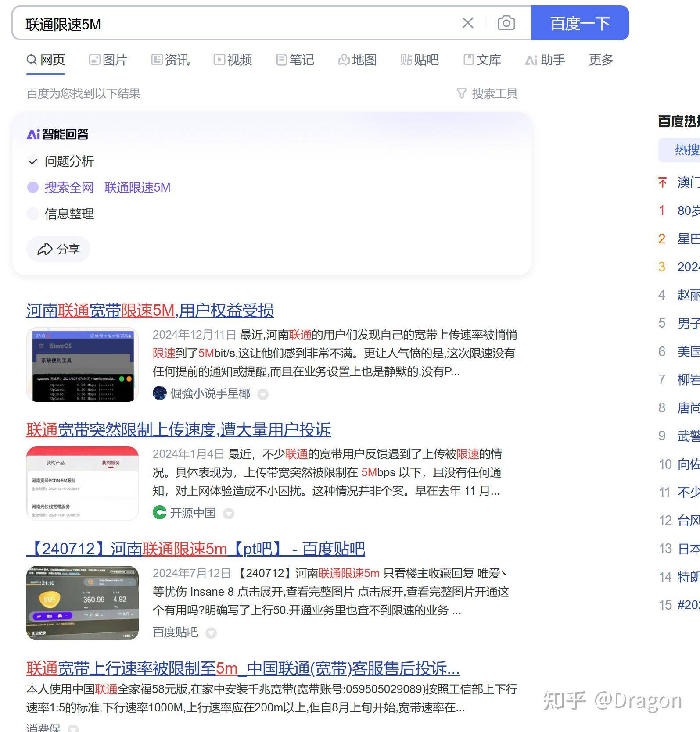This screenshot has width=700, height=732.
Task: Open result 【240712】河南联通限速5m【pt吧】
Action: [196, 549]
